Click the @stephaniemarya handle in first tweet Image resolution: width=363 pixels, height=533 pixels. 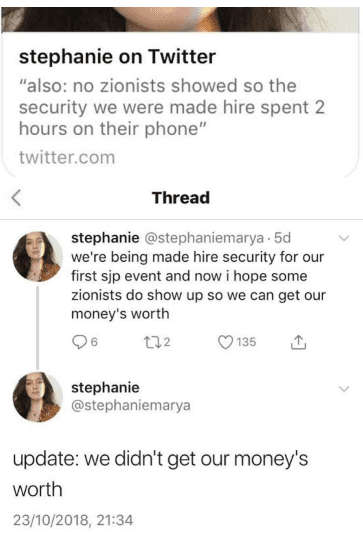[204, 238]
